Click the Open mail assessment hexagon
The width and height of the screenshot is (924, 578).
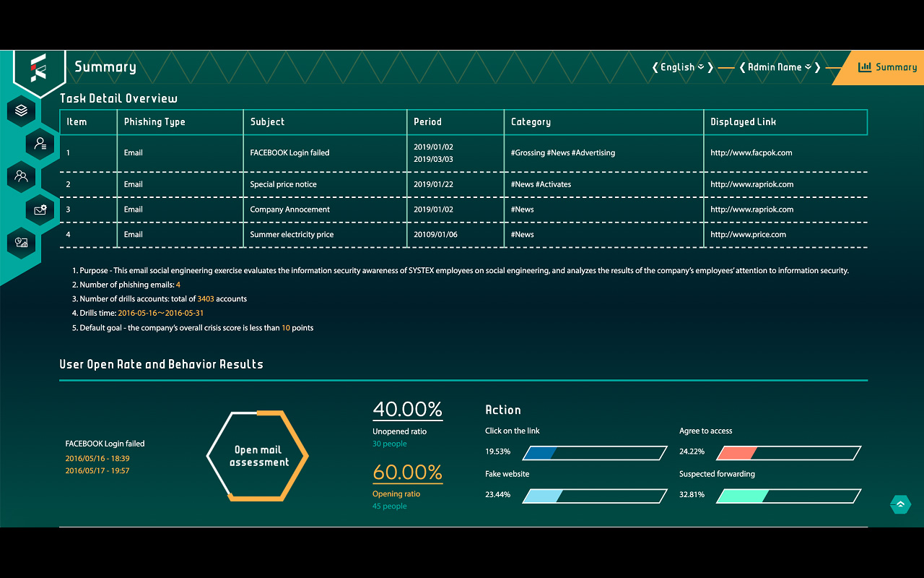(x=258, y=456)
